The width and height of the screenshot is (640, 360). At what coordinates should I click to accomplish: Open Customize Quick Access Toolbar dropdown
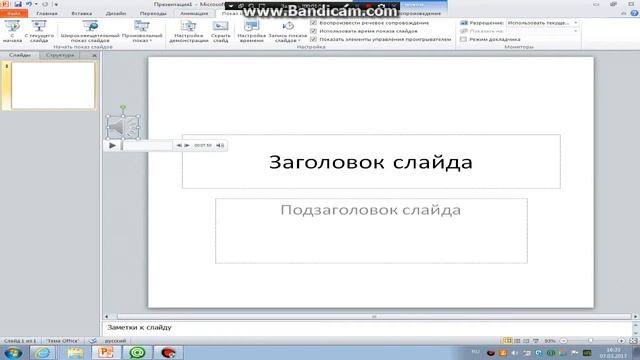[56, 4]
